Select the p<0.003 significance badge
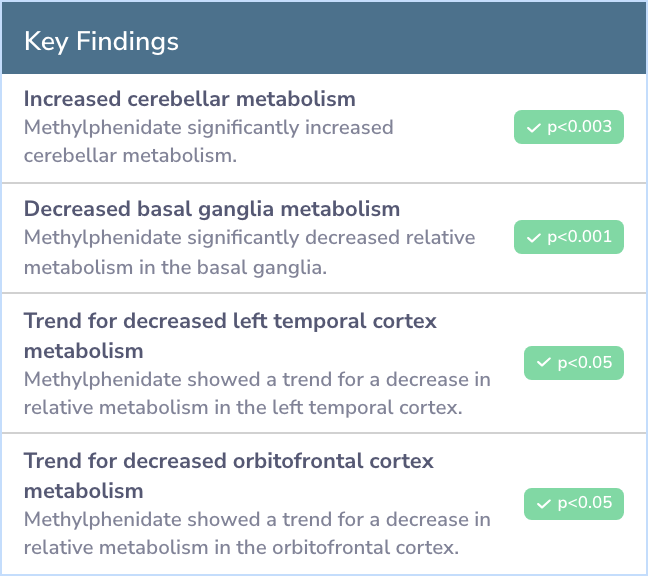648x576 pixels. point(569,127)
